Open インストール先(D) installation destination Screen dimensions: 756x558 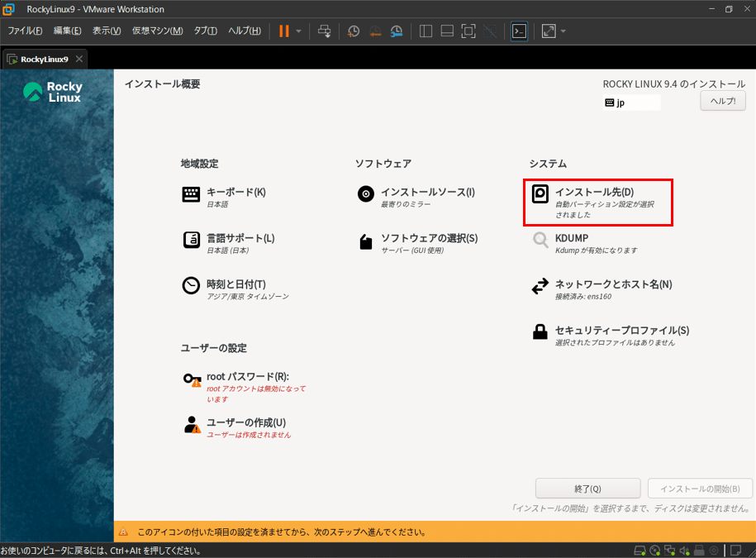click(x=598, y=203)
